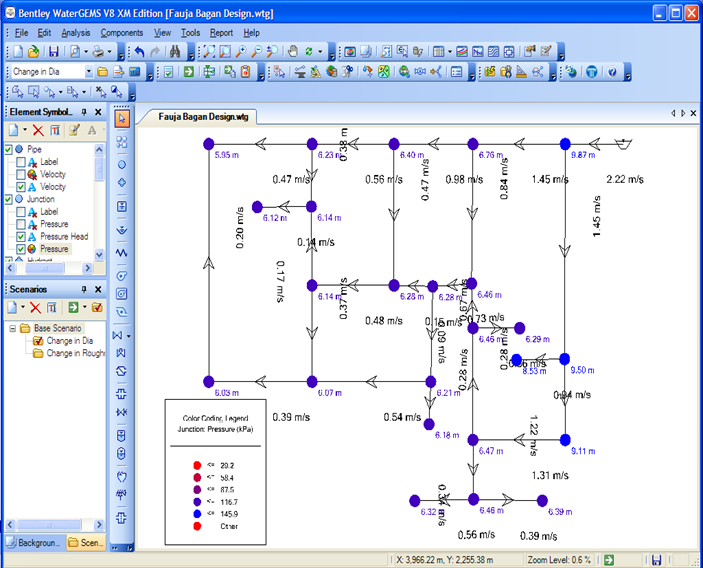The width and height of the screenshot is (703, 568).
Task: Open the Analysis menu
Action: tap(75, 33)
